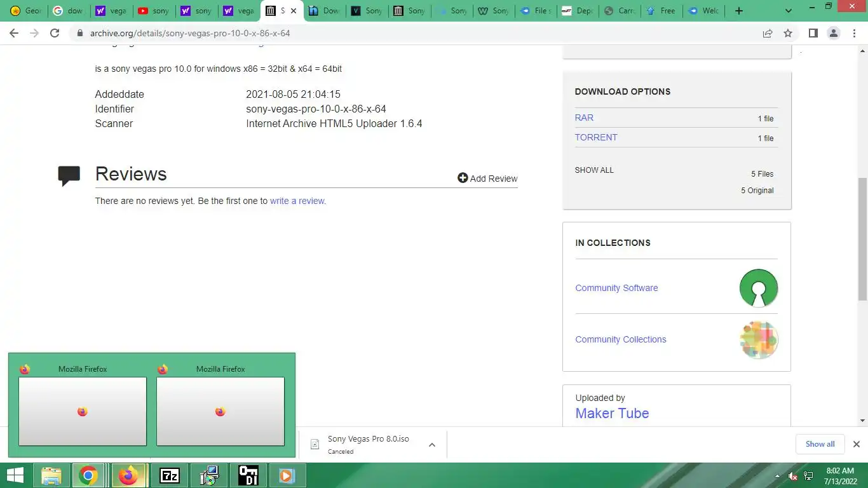Open a new browser tab
Viewport: 868px width, 488px height.
pos(738,11)
